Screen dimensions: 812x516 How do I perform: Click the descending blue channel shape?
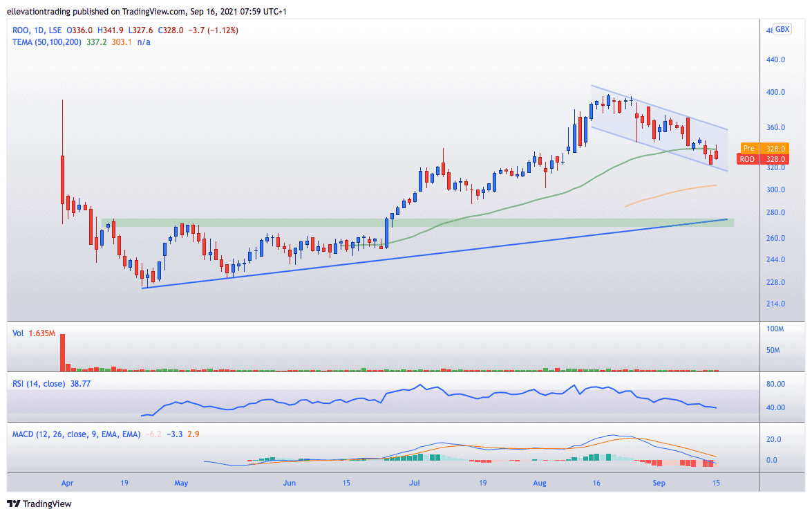[x=659, y=128]
